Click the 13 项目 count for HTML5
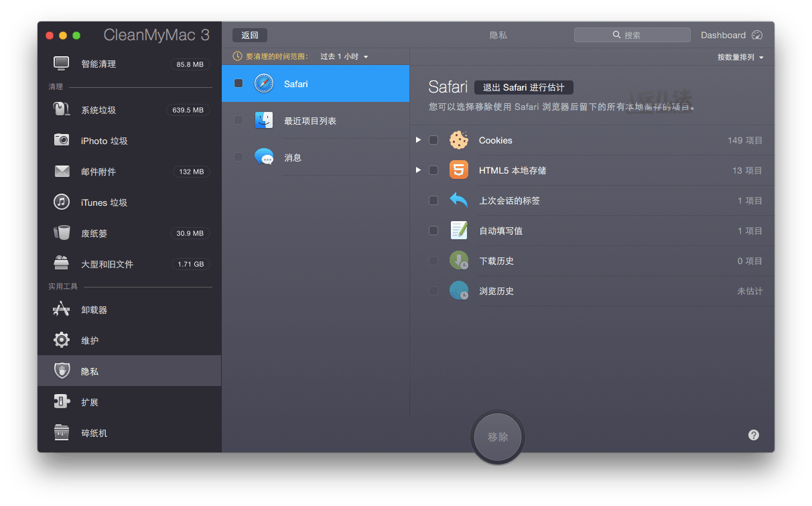This screenshot has width=812, height=506. pos(747,170)
